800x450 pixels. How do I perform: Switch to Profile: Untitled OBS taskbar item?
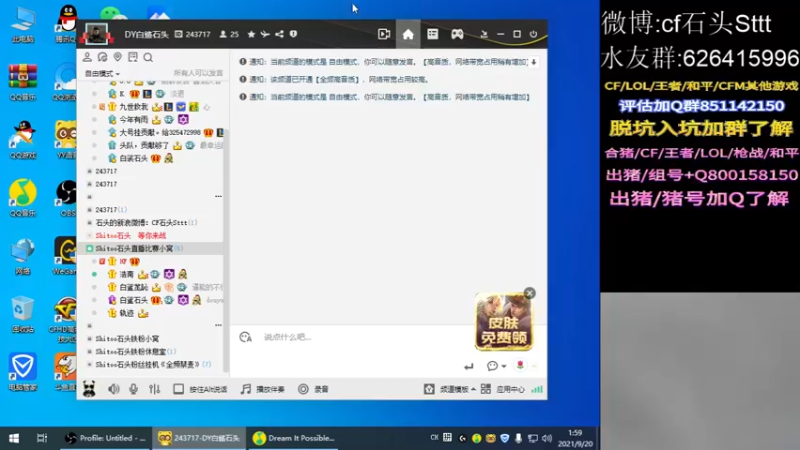(106, 438)
